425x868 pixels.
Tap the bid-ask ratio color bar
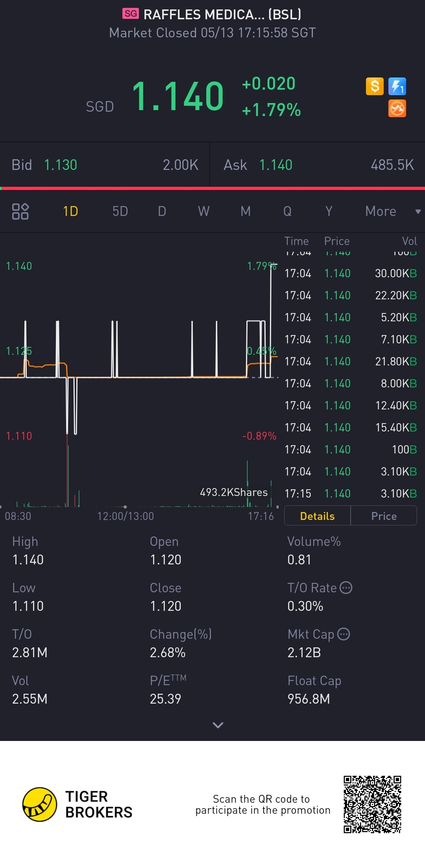[x=213, y=188]
